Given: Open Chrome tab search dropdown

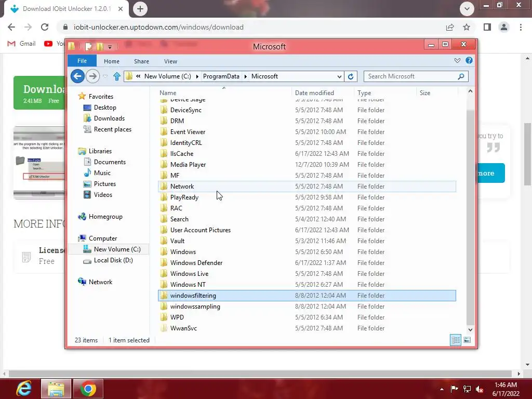Looking at the screenshot, I should (467, 9).
